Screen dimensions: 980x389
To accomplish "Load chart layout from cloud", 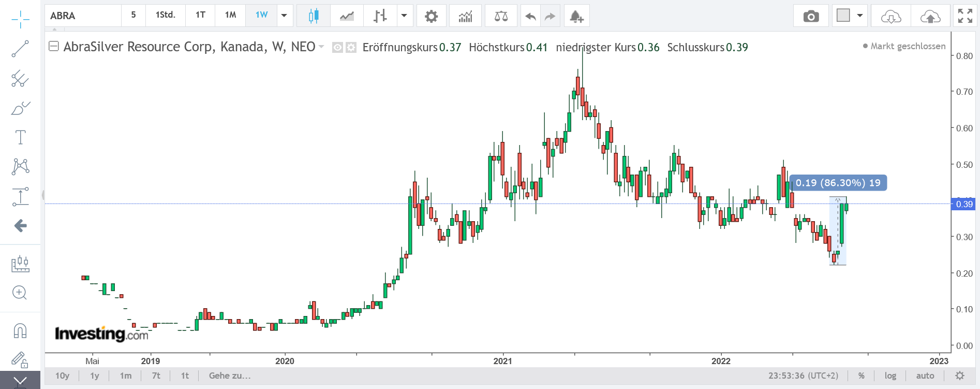I will click(891, 16).
